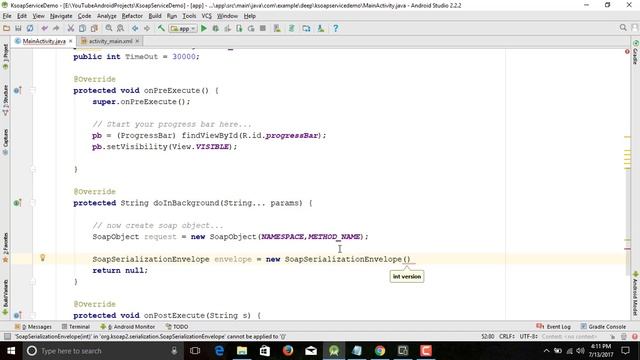The width and height of the screenshot is (640, 360).
Task: Click the Synchronize toolbar icon
Action: point(30,28)
